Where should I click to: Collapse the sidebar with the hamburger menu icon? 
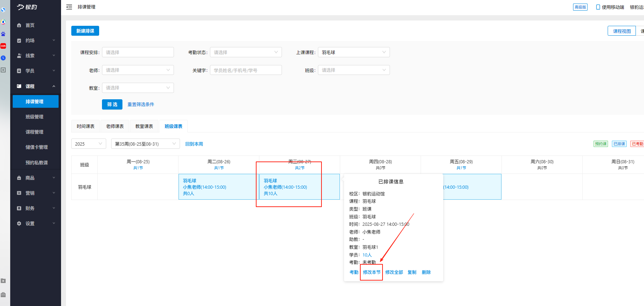pyautogui.click(x=69, y=7)
